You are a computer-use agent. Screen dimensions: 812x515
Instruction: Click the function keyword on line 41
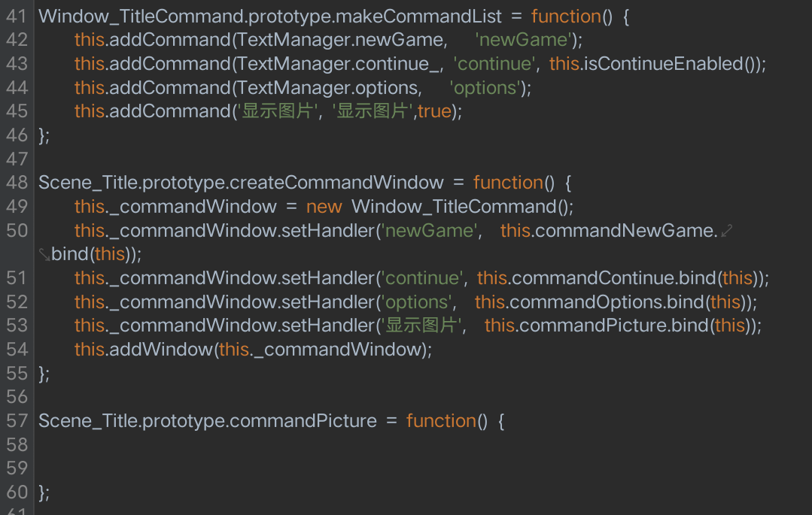pyautogui.click(x=566, y=17)
